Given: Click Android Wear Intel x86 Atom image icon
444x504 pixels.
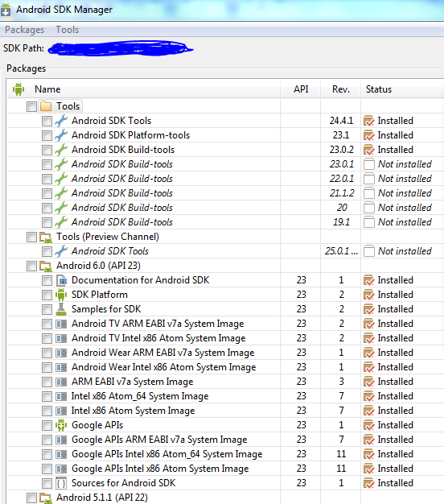Looking at the screenshot, I should tap(61, 367).
